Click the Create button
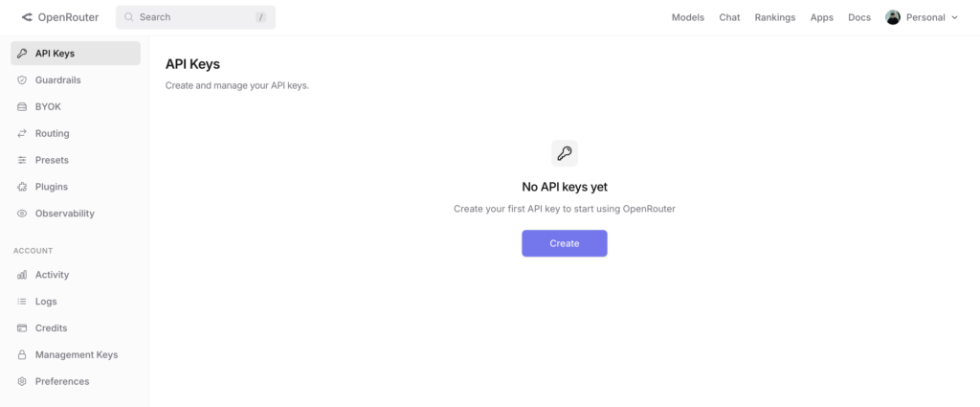This screenshot has height=407, width=980. point(565,243)
